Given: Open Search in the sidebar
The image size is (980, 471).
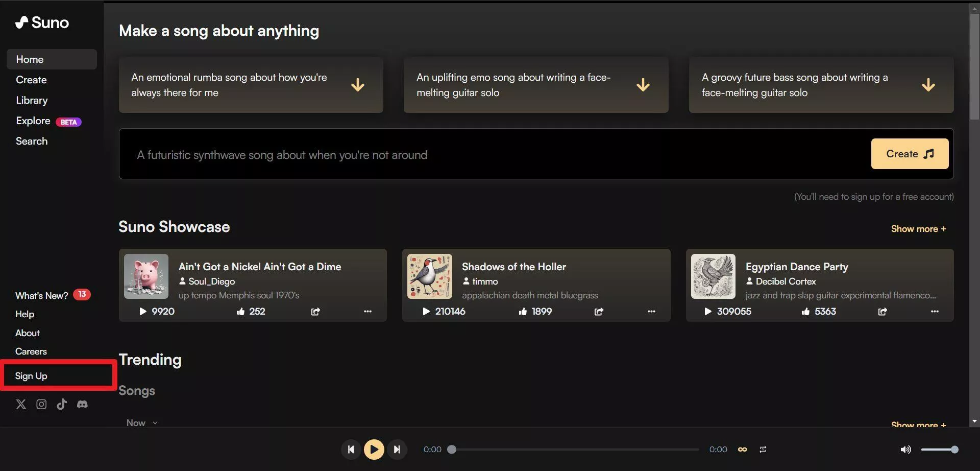Looking at the screenshot, I should [x=32, y=141].
